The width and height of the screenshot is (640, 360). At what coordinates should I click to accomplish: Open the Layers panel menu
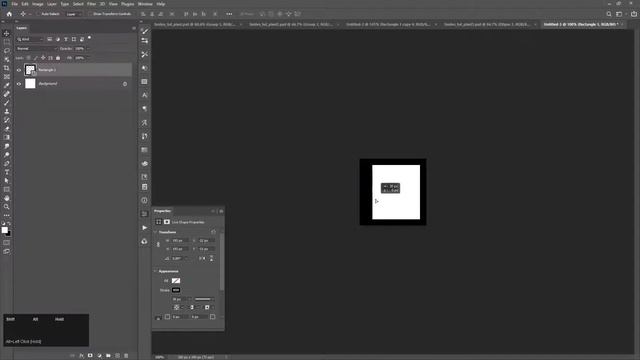[133, 28]
